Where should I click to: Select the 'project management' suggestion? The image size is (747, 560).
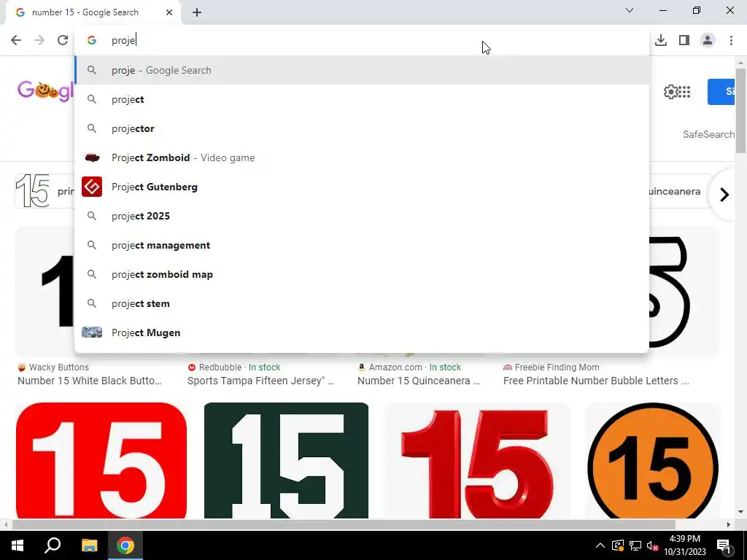(x=362, y=245)
